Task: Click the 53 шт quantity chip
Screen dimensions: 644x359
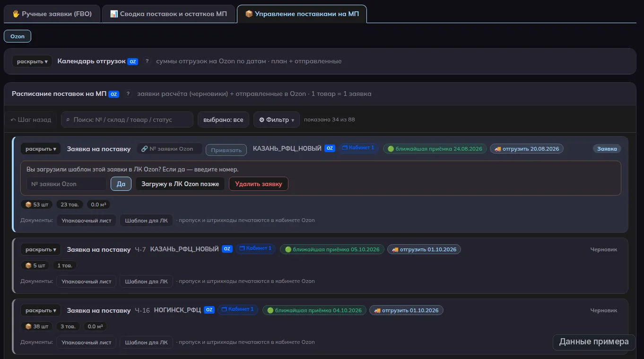Action: [x=37, y=205]
